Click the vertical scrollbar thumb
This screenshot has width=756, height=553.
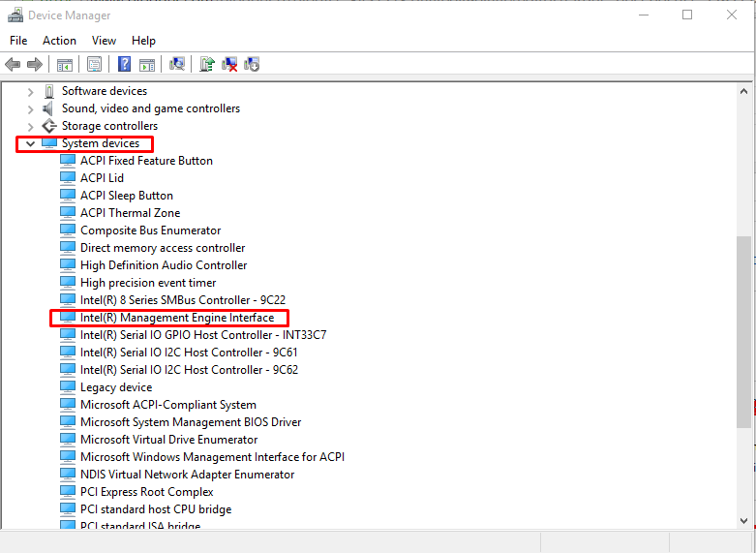[744, 332]
